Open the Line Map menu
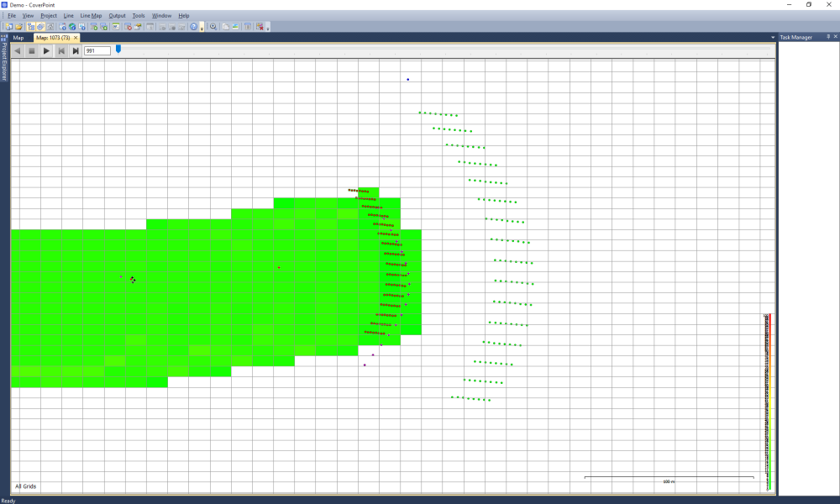The height and width of the screenshot is (504, 840). pyautogui.click(x=91, y=16)
